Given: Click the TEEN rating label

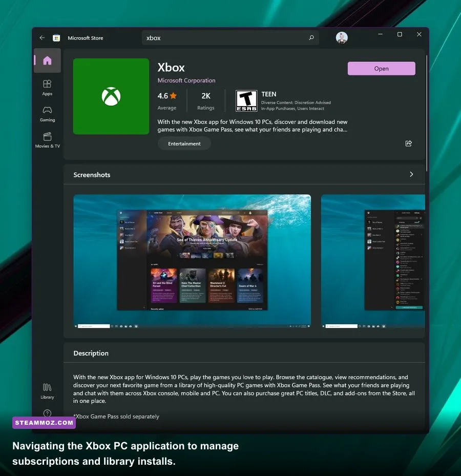Looking at the screenshot, I should coord(269,94).
